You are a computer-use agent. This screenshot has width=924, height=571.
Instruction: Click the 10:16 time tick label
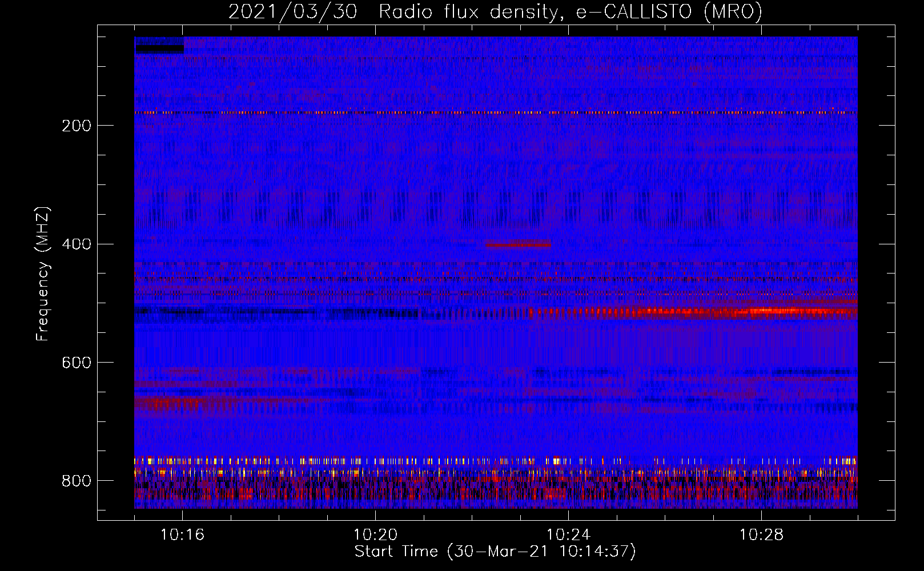182,534
